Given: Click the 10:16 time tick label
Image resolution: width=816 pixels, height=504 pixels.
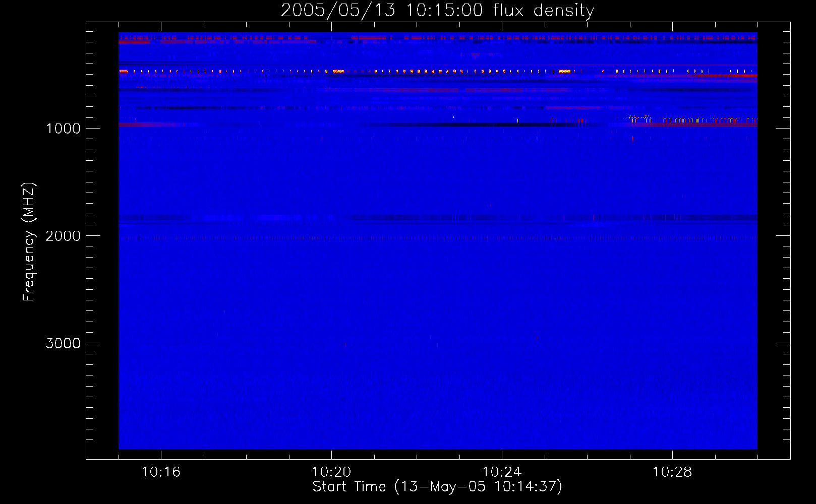Looking at the screenshot, I should point(161,472).
